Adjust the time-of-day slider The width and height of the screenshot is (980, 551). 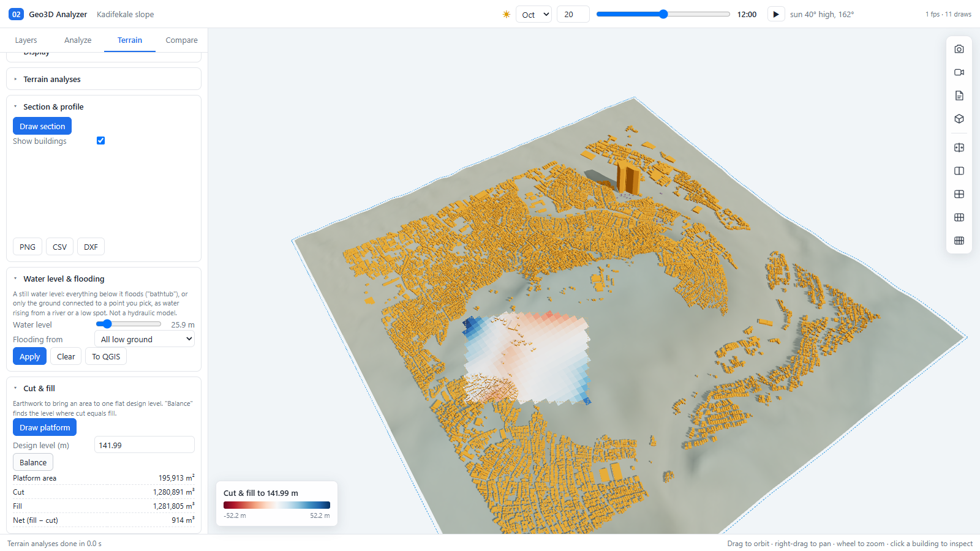click(663, 14)
